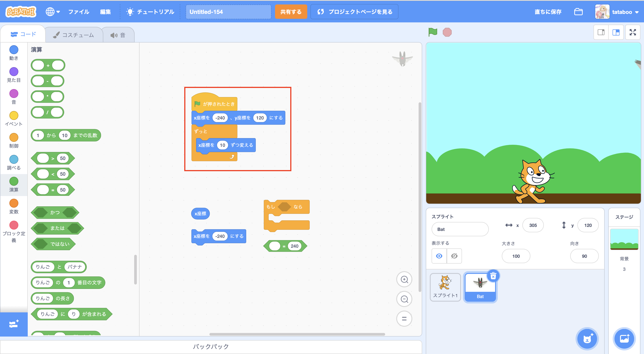
Task: Show the sprite with eye icon
Action: click(439, 256)
